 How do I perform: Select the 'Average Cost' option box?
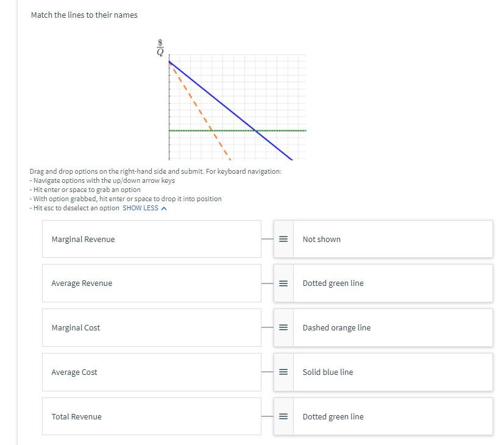[151, 372]
